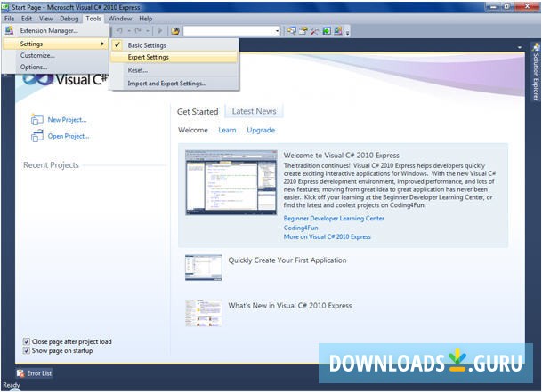Click the Extension Manager toolbar icon
542x392 pixels.
(338, 31)
